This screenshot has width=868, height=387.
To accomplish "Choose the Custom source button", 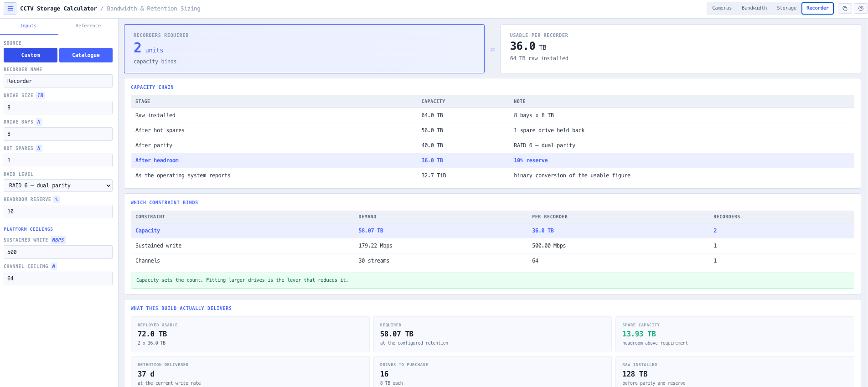I will click(31, 55).
